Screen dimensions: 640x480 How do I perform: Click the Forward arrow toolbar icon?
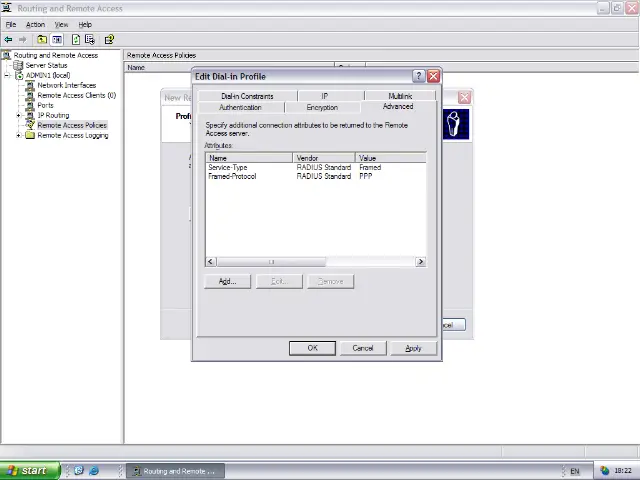[22, 40]
